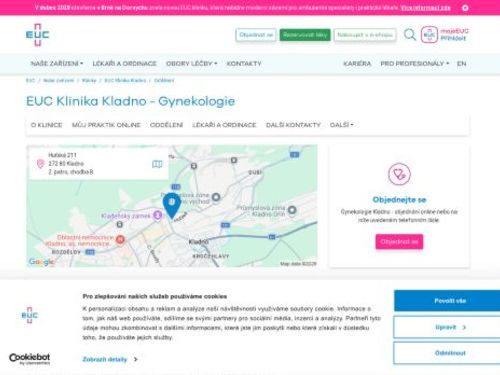Open the 'Kontakty' menu item
Screen dimensions: 500x375
click(244, 63)
